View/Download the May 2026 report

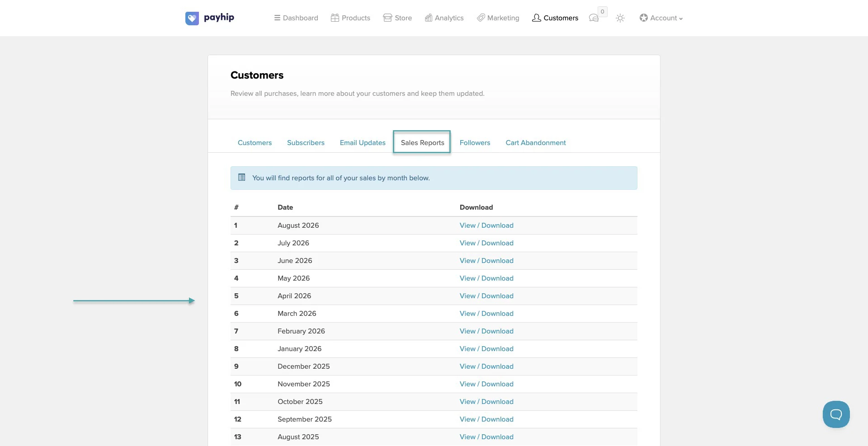point(486,278)
